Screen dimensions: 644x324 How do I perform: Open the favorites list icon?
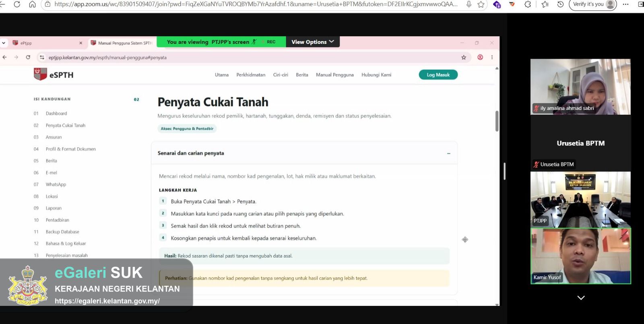[x=545, y=4]
